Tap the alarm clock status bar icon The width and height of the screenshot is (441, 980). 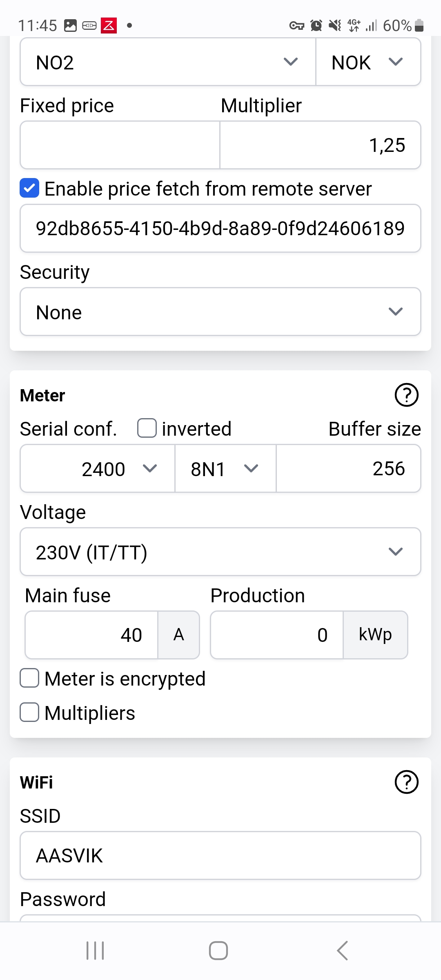[x=315, y=25]
